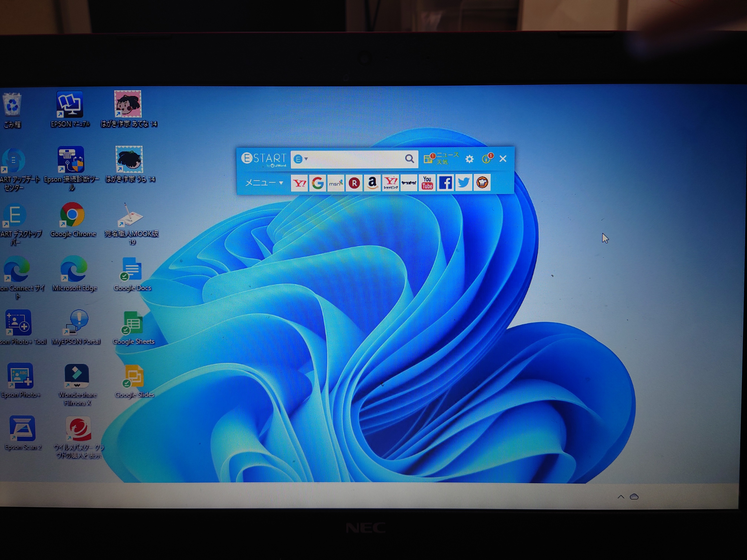Open Yahoo! Japan shortcut in ESTART bar
The image size is (747, 560).
pyautogui.click(x=299, y=183)
